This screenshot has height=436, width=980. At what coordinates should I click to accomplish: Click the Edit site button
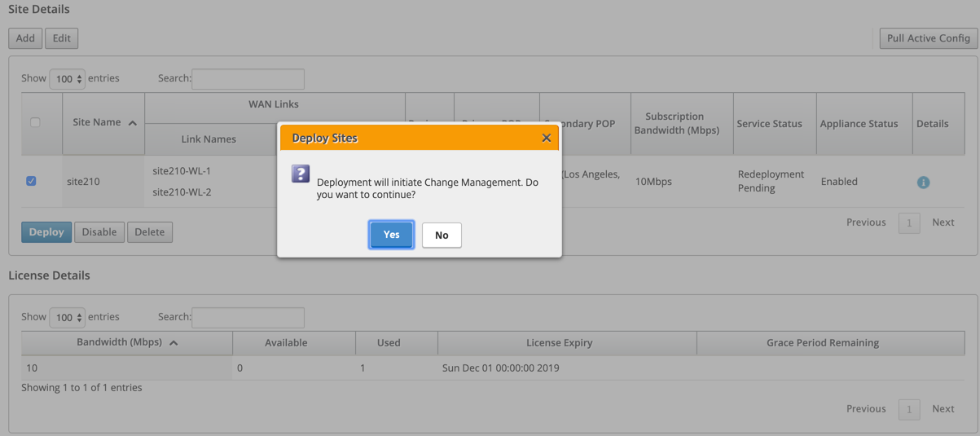[61, 38]
